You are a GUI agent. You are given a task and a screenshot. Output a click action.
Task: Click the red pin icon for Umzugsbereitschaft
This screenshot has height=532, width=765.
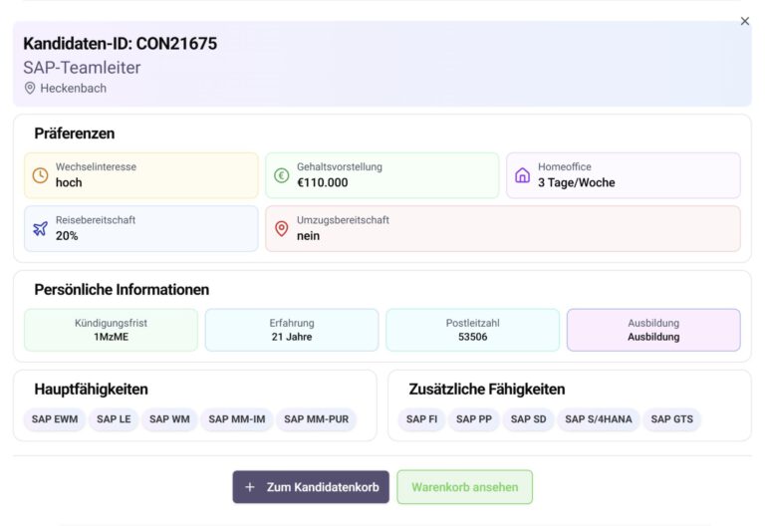[x=281, y=228]
